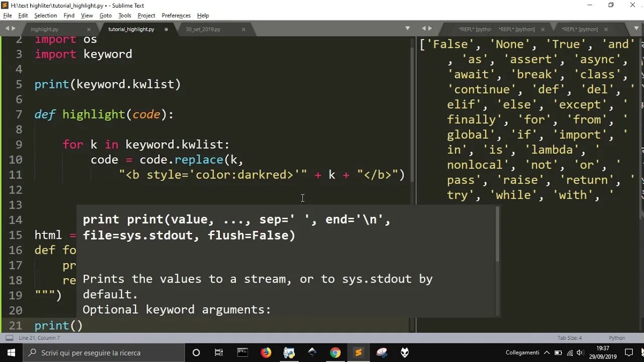Click the left pane previous-tab arrow
The width and height of the screenshot is (644, 362).
pyautogui.click(x=7, y=29)
